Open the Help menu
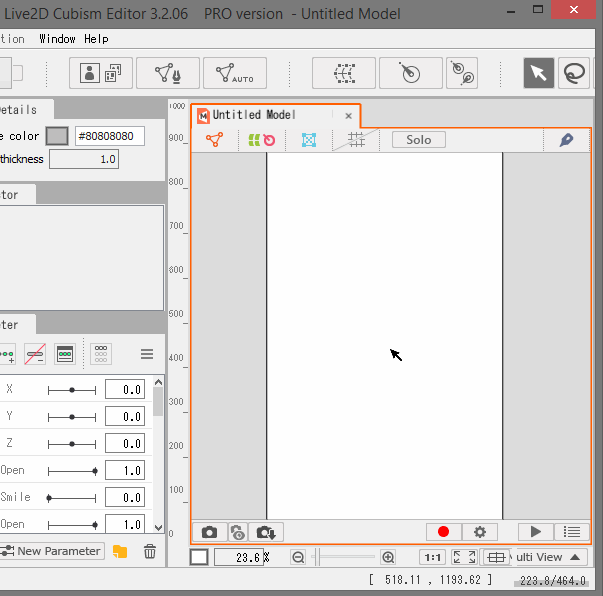 (x=96, y=39)
